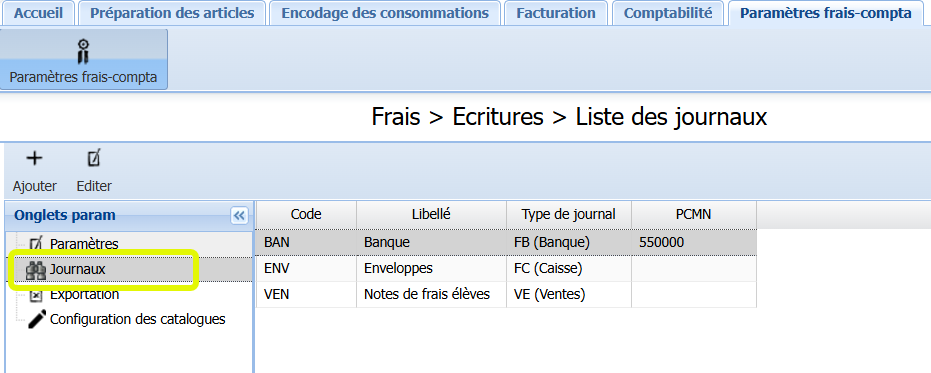Switch to the Comptabilité tab
This screenshot has width=931, height=373.
[668, 13]
